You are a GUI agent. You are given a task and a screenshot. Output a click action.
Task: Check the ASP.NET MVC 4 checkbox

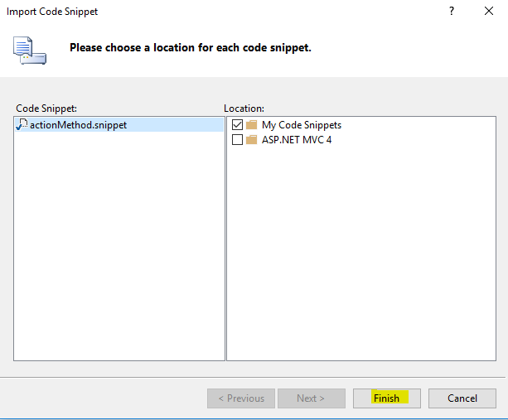click(x=237, y=140)
